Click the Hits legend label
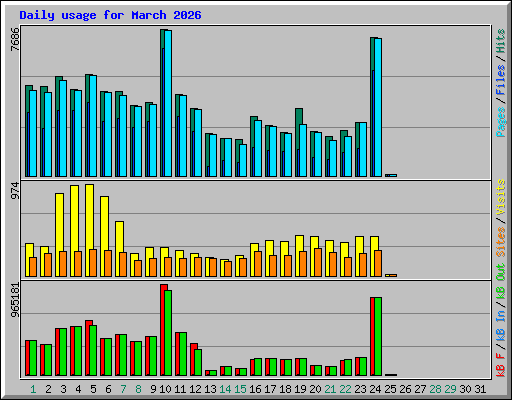The image size is (512, 400). pyautogui.click(x=501, y=41)
